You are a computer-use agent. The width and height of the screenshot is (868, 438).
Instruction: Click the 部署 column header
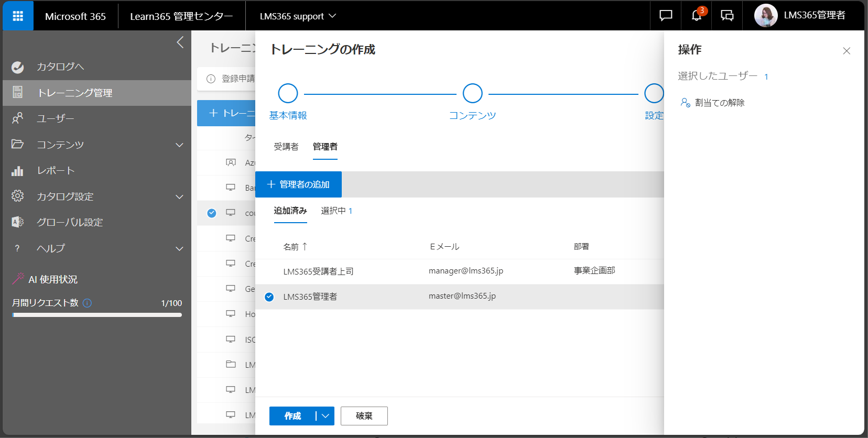tap(581, 246)
